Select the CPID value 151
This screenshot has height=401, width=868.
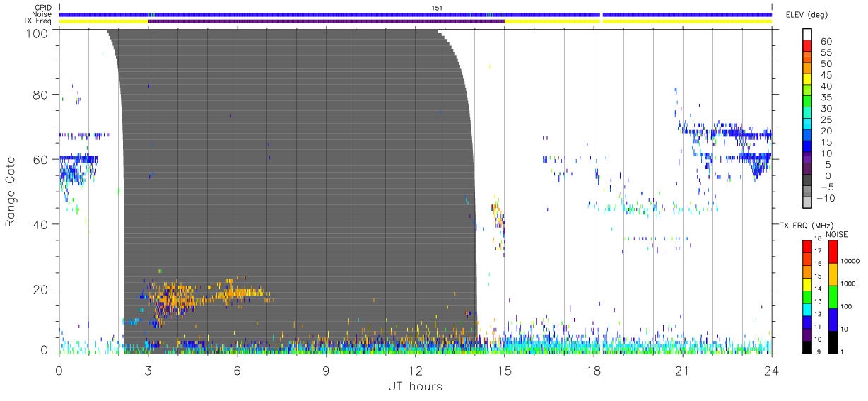pyautogui.click(x=437, y=8)
